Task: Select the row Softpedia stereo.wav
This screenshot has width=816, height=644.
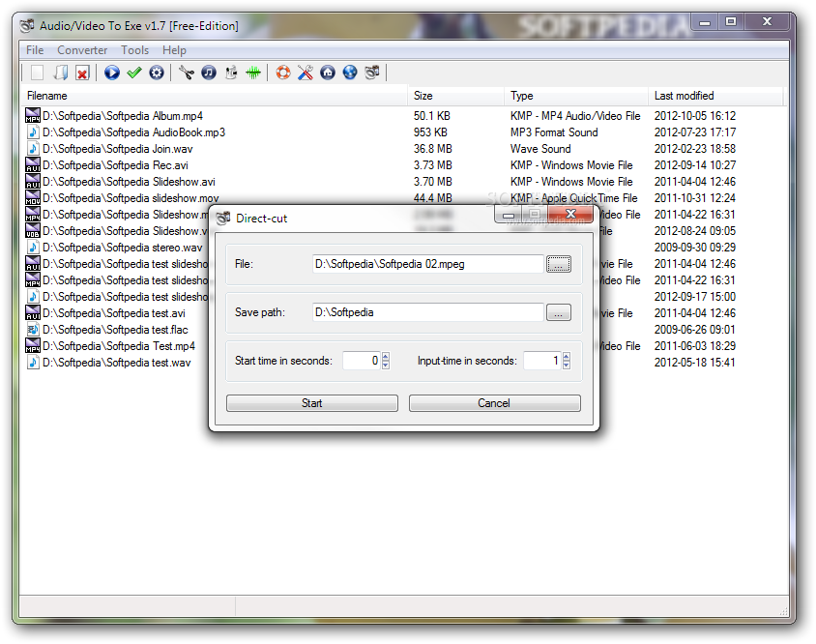Action: (115, 248)
